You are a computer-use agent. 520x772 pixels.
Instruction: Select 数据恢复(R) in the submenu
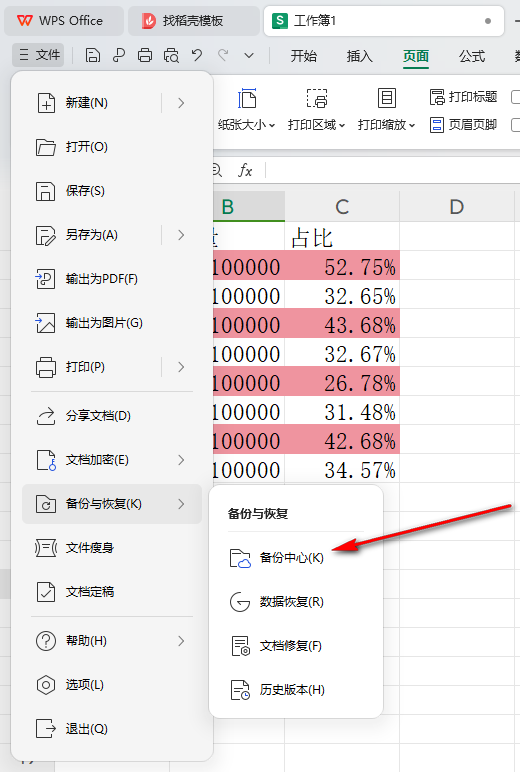295,602
